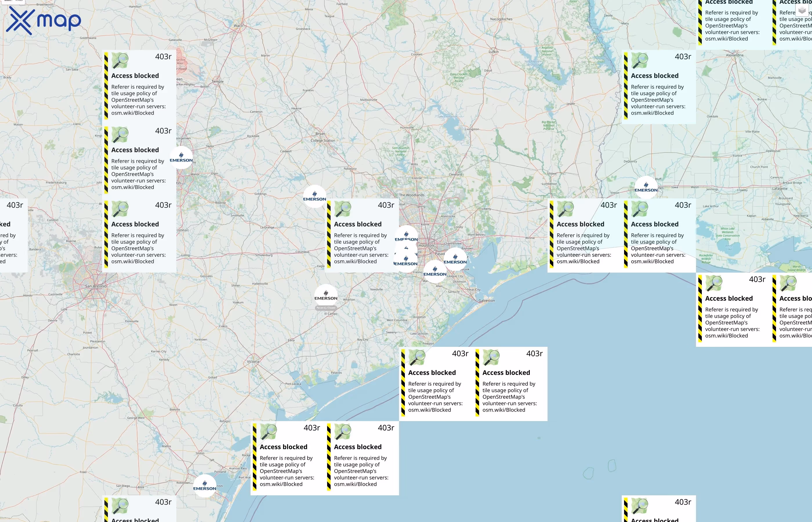Screen dimensions: 812x522
Task: Select the Emerson marker near Elgin and Manor
Action: coord(181,158)
